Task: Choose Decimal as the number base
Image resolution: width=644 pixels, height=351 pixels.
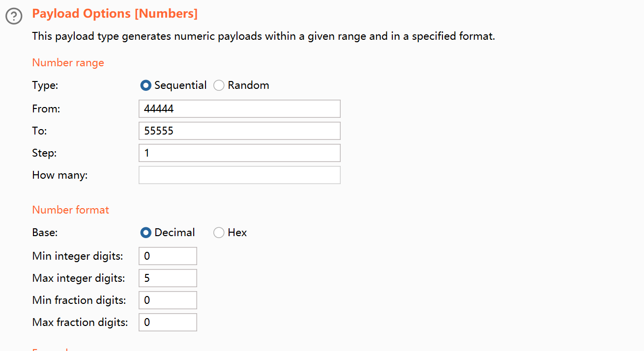Action: [146, 233]
